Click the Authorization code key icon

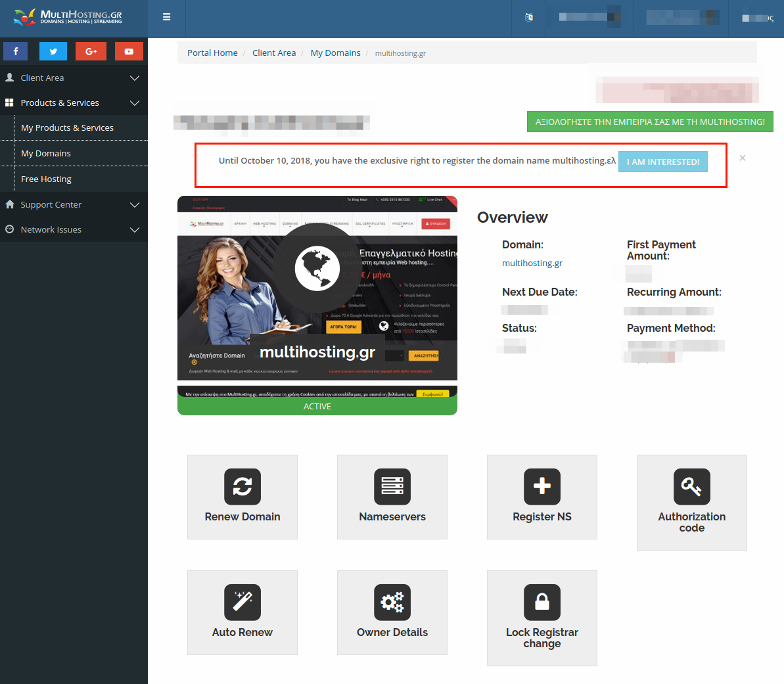coord(692,486)
